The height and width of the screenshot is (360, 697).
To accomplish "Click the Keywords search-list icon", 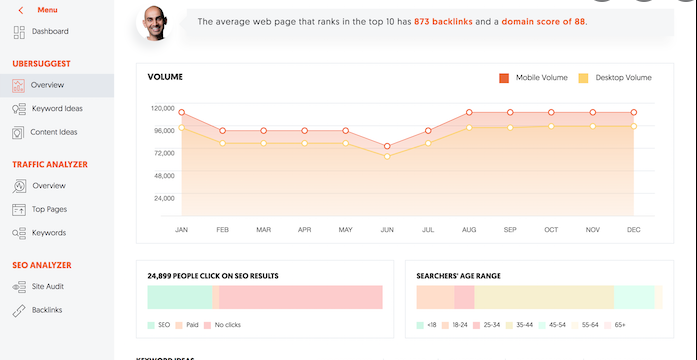I will click(19, 233).
